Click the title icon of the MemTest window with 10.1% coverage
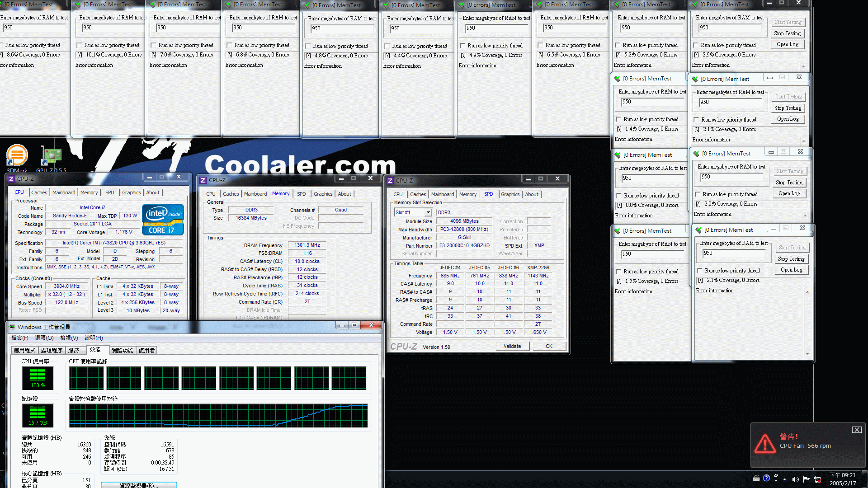Screen dimensions: 868x488 click(x=78, y=5)
